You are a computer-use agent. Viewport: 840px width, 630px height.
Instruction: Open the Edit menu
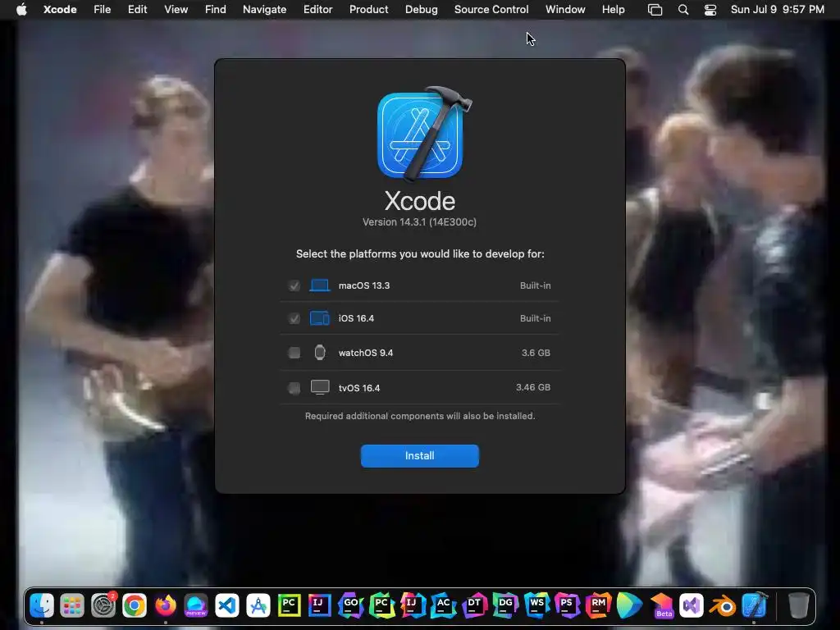click(137, 10)
